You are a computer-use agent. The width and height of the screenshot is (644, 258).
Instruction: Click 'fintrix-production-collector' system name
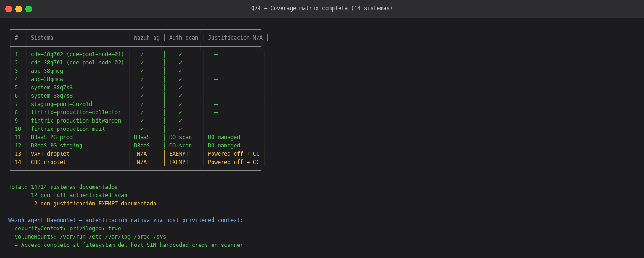(x=76, y=112)
